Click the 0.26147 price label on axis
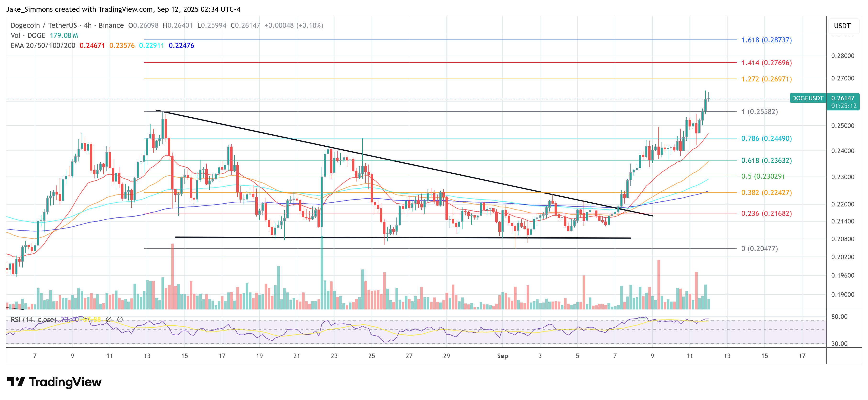This screenshot has width=868, height=400. pos(843,98)
